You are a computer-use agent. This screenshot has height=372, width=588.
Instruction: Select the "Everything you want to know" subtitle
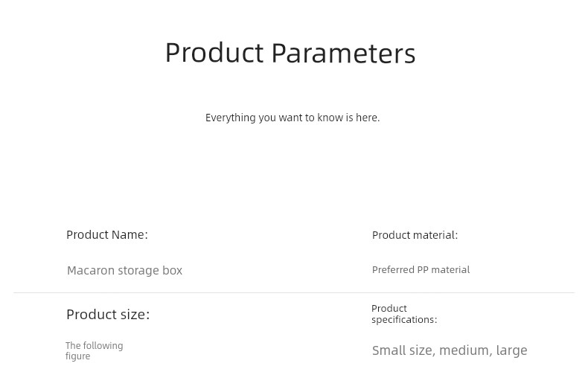click(x=293, y=118)
